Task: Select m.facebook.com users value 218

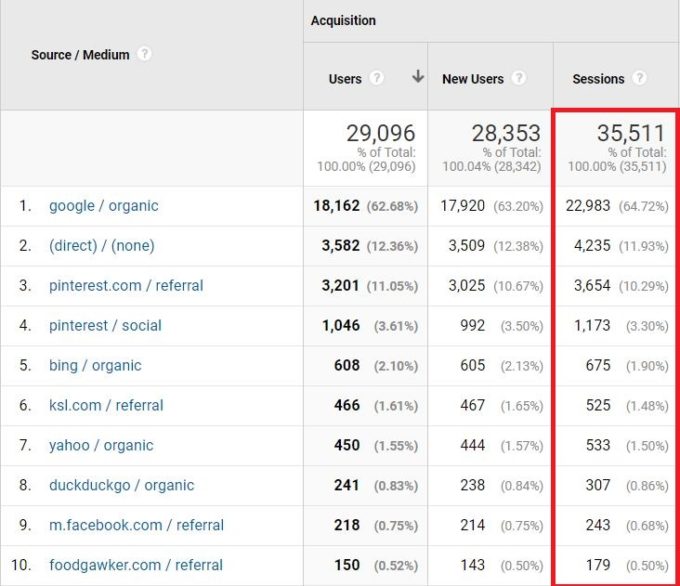Action: [347, 525]
